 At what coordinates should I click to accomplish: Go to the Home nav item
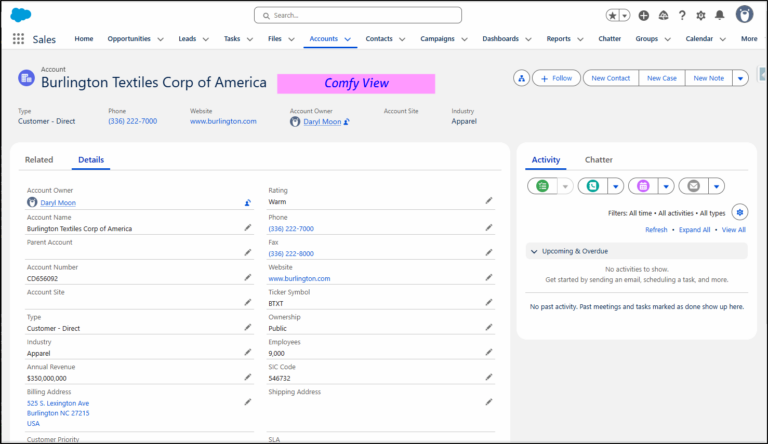click(x=84, y=39)
